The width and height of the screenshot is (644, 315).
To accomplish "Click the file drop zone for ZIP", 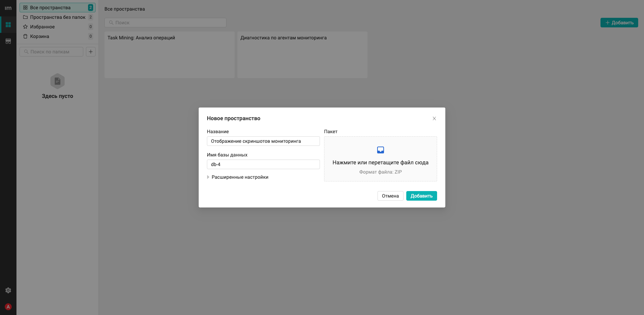I will 381,159.
